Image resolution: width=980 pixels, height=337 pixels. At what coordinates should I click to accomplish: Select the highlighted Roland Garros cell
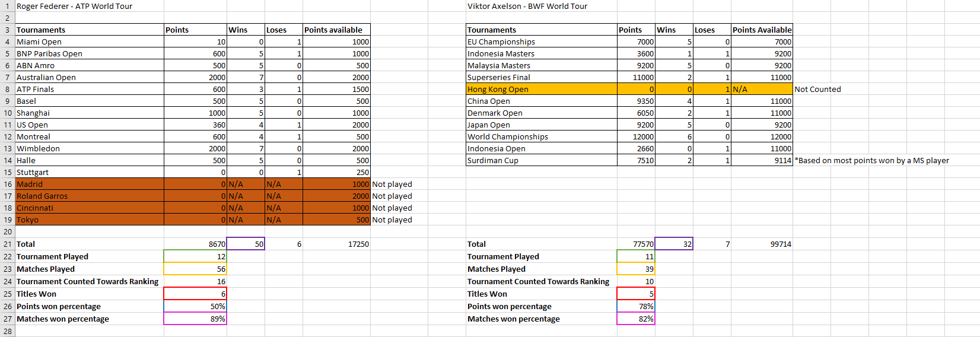click(x=90, y=196)
